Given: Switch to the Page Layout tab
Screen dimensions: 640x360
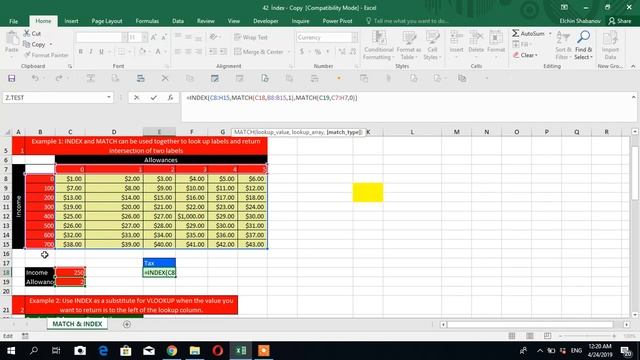Looking at the screenshot, I should (x=107, y=21).
